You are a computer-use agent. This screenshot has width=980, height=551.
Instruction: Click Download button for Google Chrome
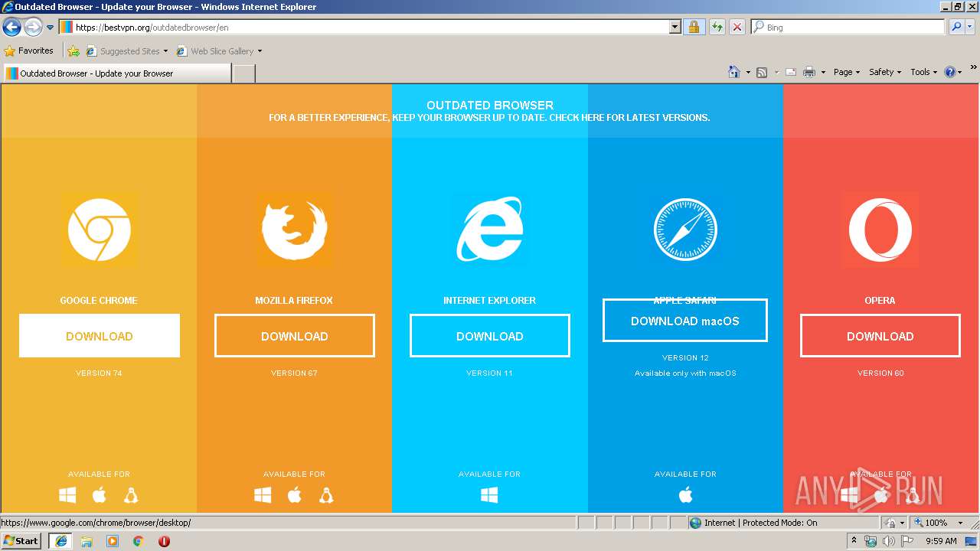100,336
